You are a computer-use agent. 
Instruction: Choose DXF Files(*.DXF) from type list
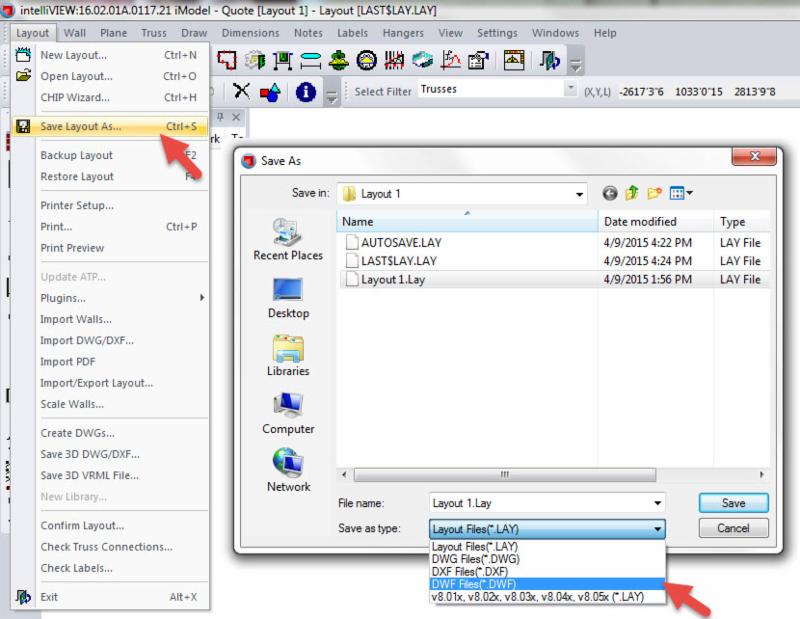pyautogui.click(x=547, y=572)
